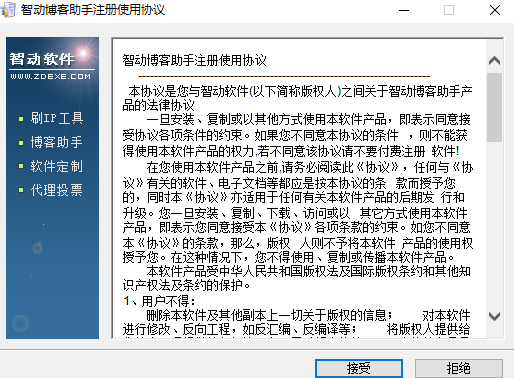This screenshot has height=378, width=514.
Task: Click inside the agreement text area
Action: click(299, 189)
